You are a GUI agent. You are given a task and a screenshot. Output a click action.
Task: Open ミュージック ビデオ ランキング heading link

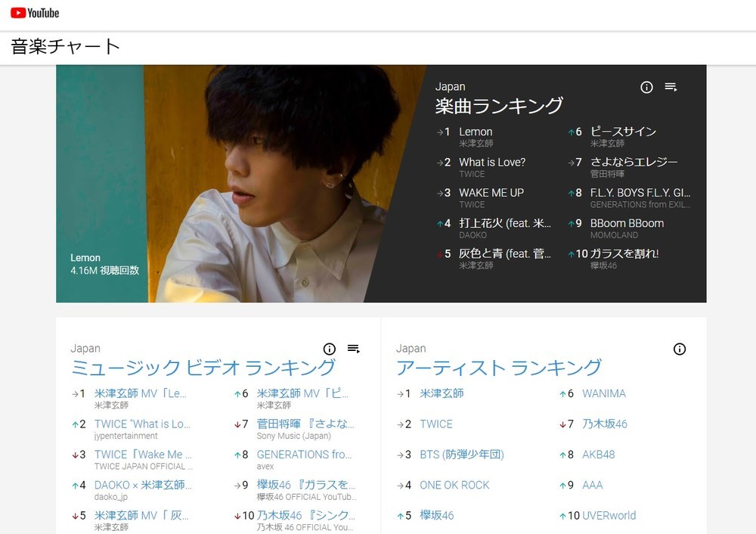(x=203, y=368)
